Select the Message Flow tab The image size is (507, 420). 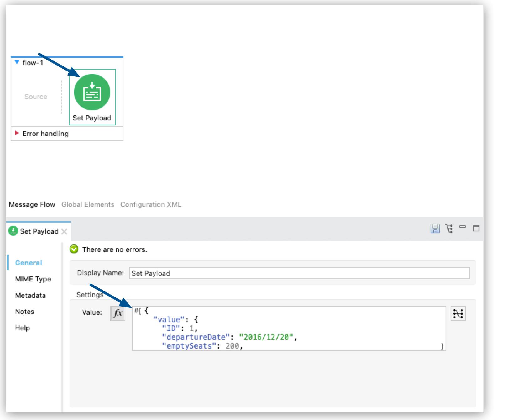(x=32, y=204)
